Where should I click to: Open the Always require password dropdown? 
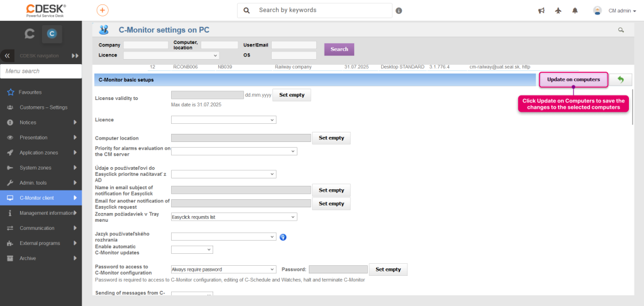(223, 270)
